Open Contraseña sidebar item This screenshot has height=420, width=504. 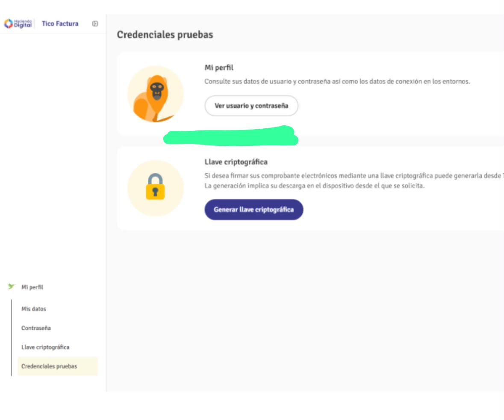point(36,328)
